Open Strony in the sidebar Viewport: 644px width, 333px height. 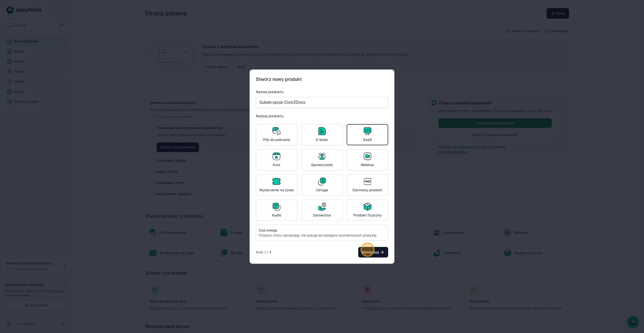pos(36,61)
